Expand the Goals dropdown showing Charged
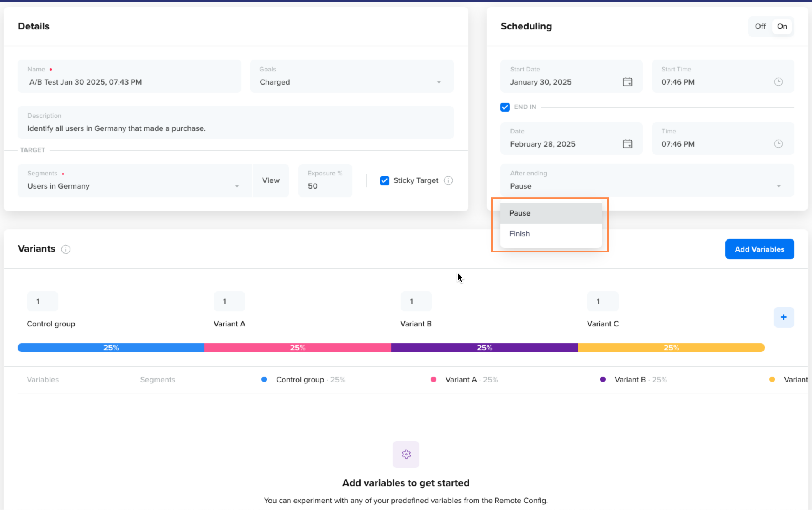The height and width of the screenshot is (510, 812). [x=352, y=76]
